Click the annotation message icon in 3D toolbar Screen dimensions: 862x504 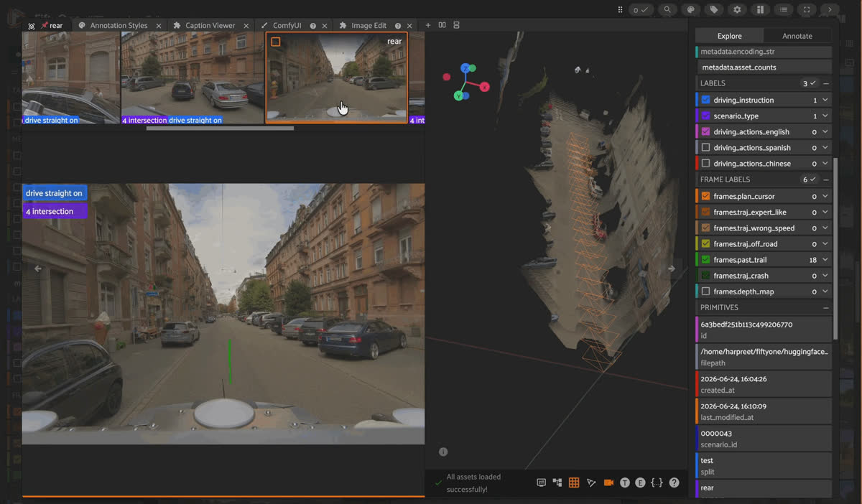coord(542,482)
